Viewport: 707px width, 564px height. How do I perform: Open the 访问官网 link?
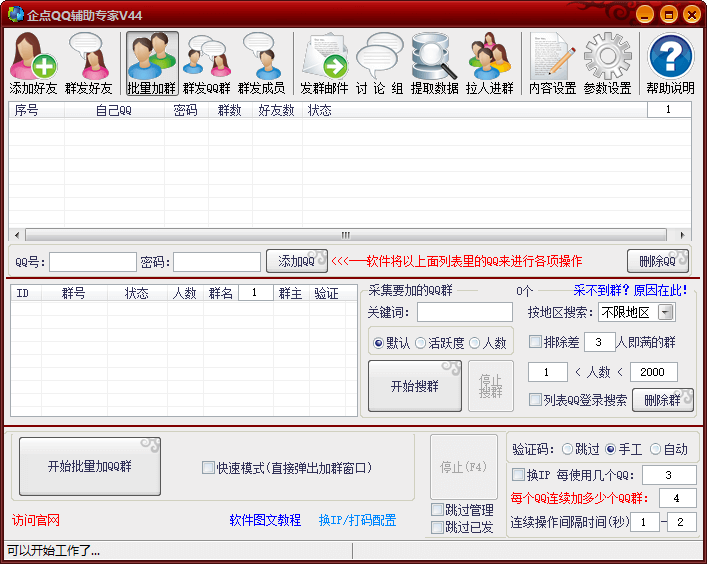(36, 520)
